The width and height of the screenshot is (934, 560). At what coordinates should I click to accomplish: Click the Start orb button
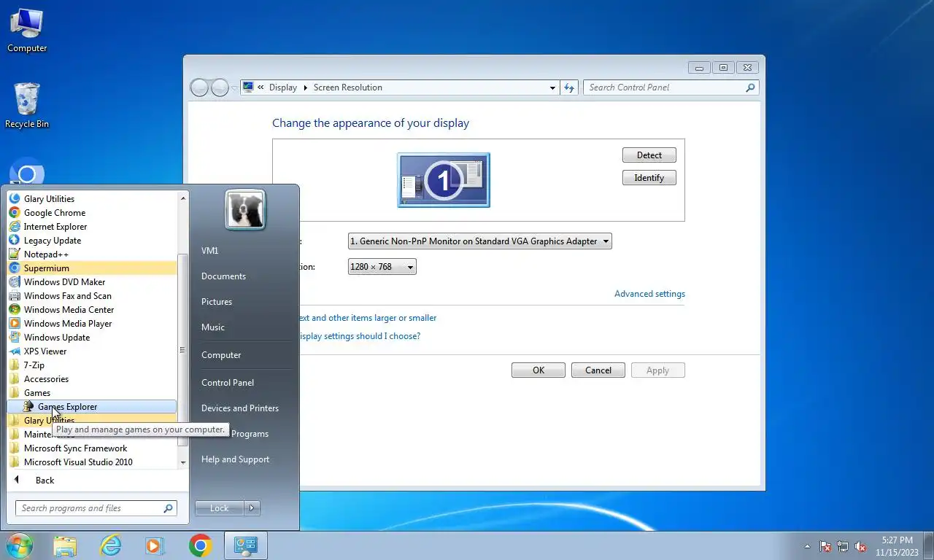(20, 545)
